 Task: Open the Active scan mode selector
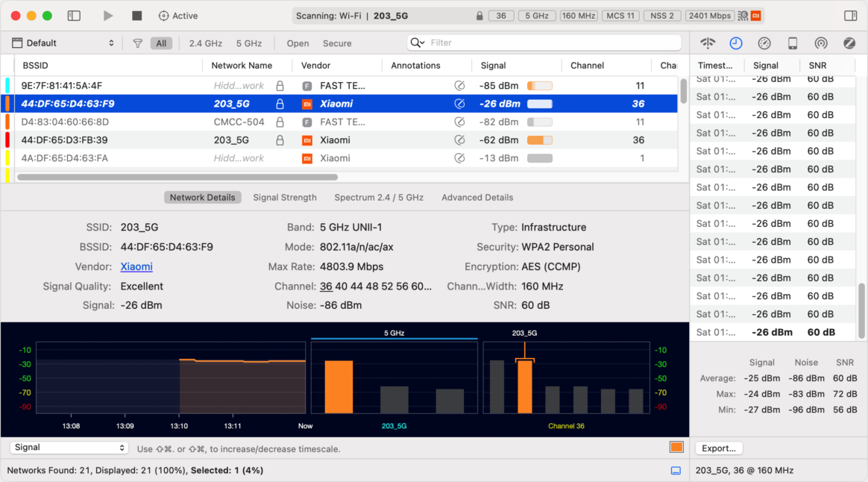point(177,16)
